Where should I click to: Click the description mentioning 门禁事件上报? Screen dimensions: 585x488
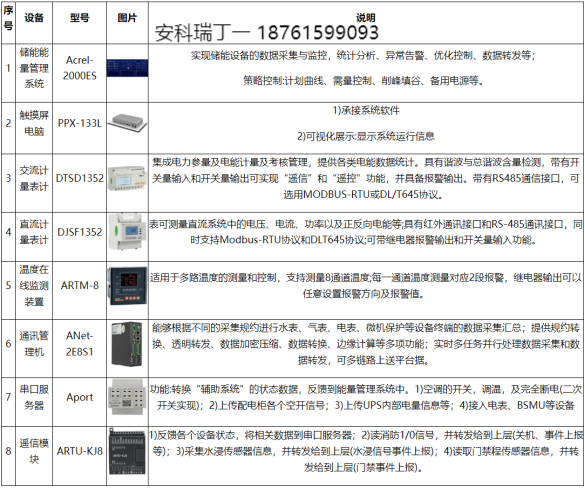[x=366, y=451]
